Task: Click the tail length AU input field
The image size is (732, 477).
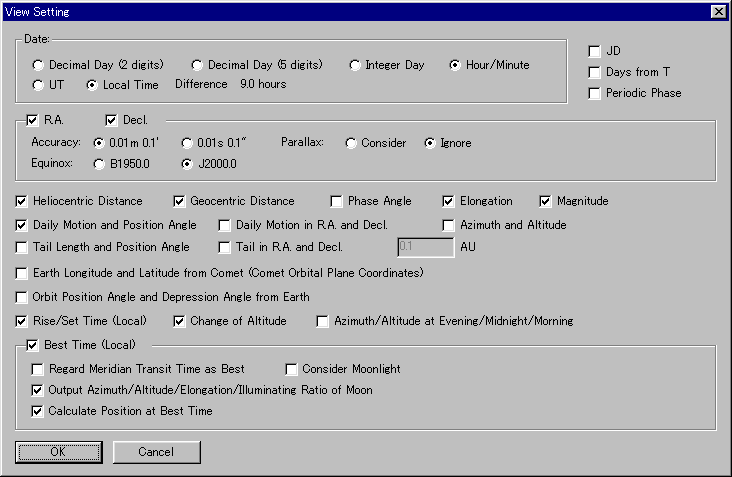Action: click(x=424, y=247)
